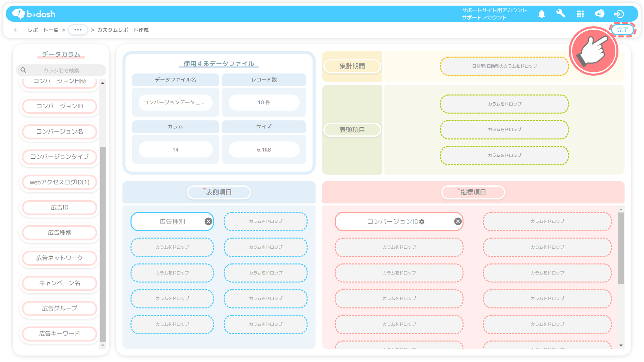
Task: Click the 指標項目 panel scrollbar up arrow
Action: tap(621, 209)
